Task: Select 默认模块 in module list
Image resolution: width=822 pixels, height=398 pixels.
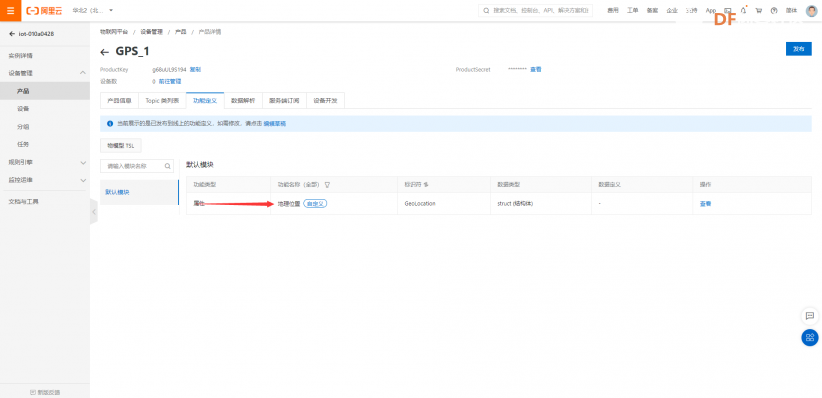Action: 139,192
